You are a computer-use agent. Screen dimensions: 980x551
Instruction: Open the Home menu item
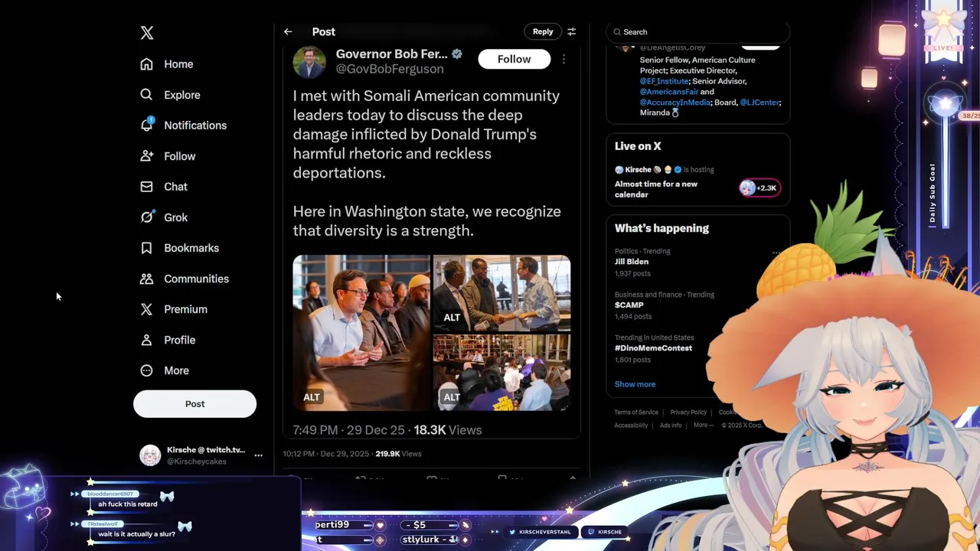(178, 64)
